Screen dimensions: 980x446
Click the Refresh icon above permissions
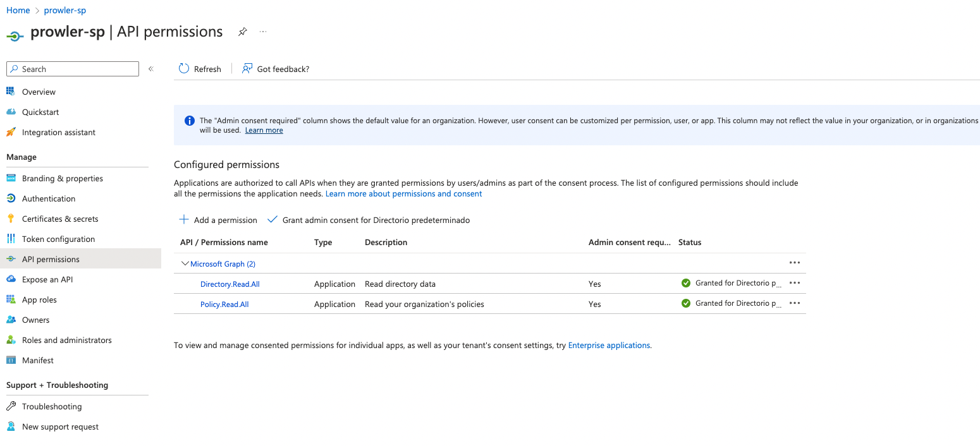tap(183, 68)
